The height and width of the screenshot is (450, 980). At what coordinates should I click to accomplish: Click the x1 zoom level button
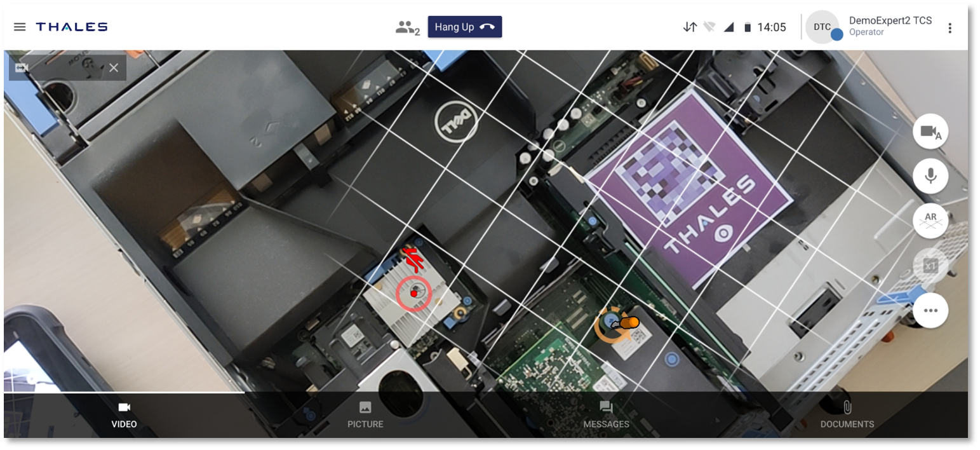point(930,266)
